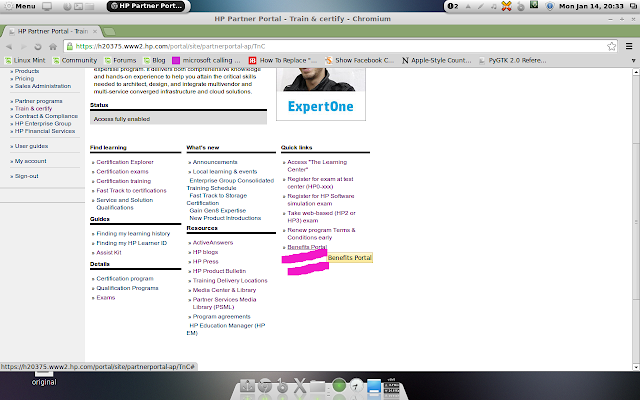
Task: Open the ActiveAnswers resource link
Action: point(213,242)
